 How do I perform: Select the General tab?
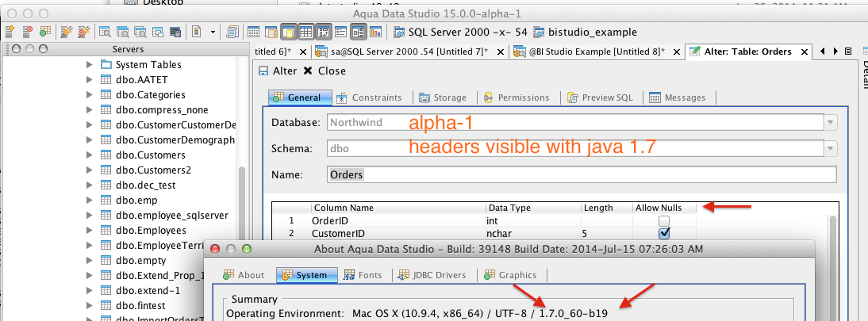click(300, 97)
